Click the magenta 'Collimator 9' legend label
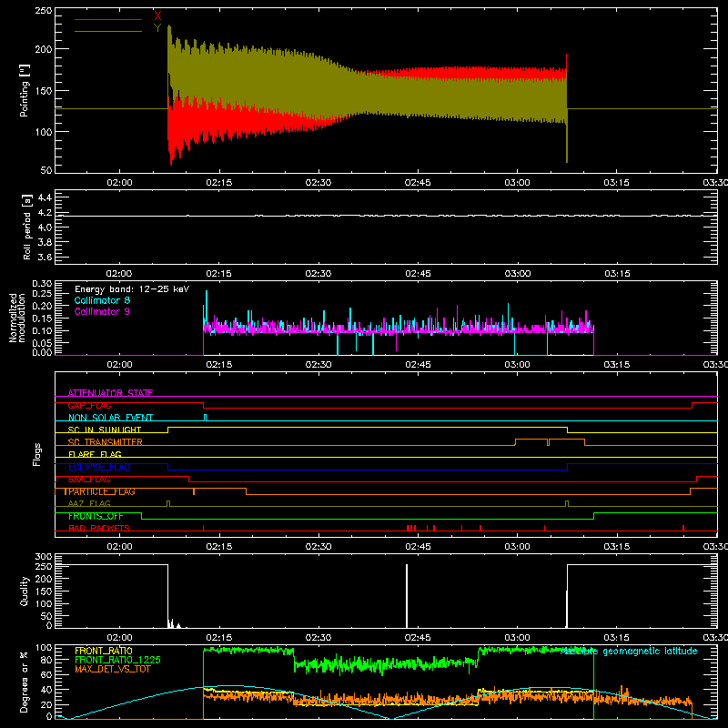Screen dimensions: 728x728 tap(102, 311)
